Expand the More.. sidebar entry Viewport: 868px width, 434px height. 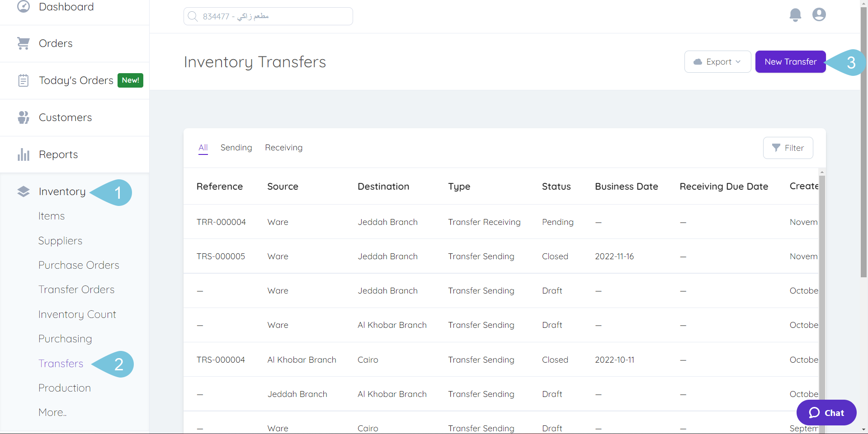pyautogui.click(x=52, y=412)
